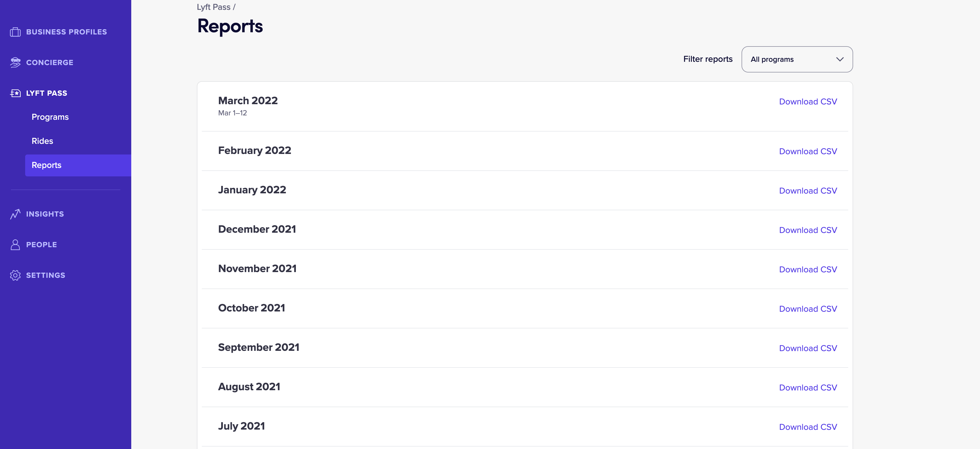
Task: Click the Business Profiles briefcase icon
Action: 15,32
